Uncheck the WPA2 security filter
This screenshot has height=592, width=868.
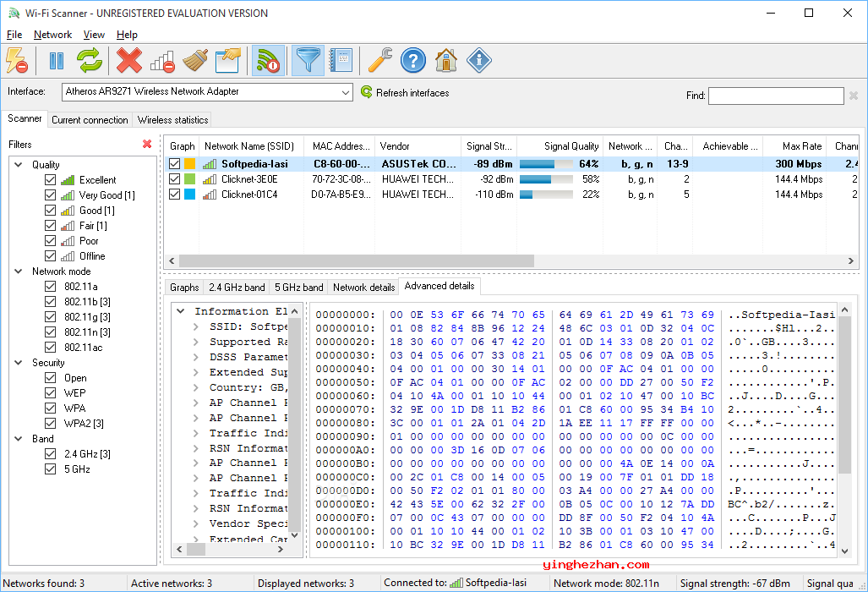click(x=51, y=423)
